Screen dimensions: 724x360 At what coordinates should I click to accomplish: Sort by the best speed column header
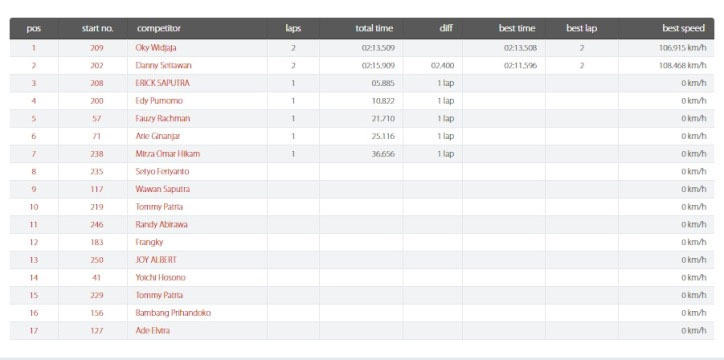pyautogui.click(x=683, y=28)
